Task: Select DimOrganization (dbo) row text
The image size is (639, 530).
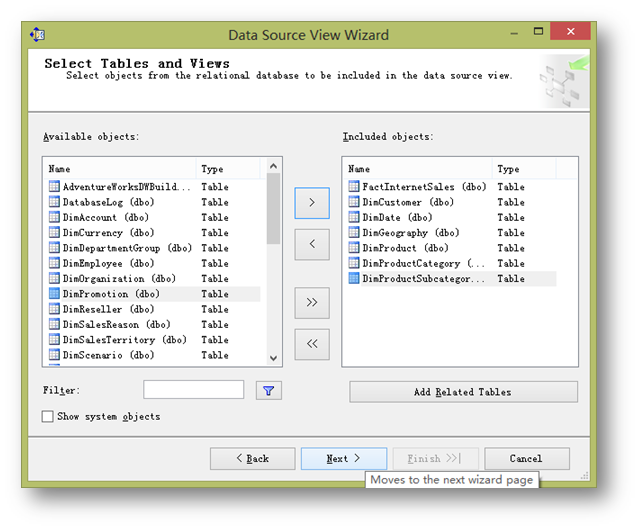Action: tap(119, 279)
